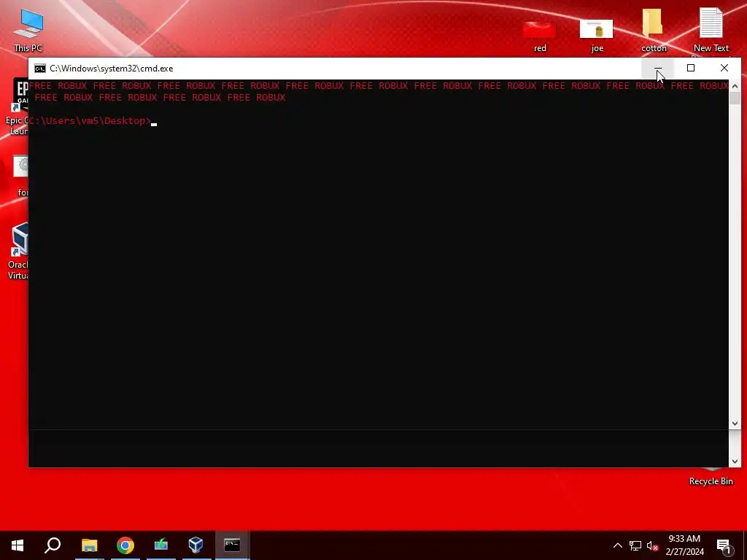Open the notification Action Center
This screenshot has width=747, height=560.
pos(724,545)
